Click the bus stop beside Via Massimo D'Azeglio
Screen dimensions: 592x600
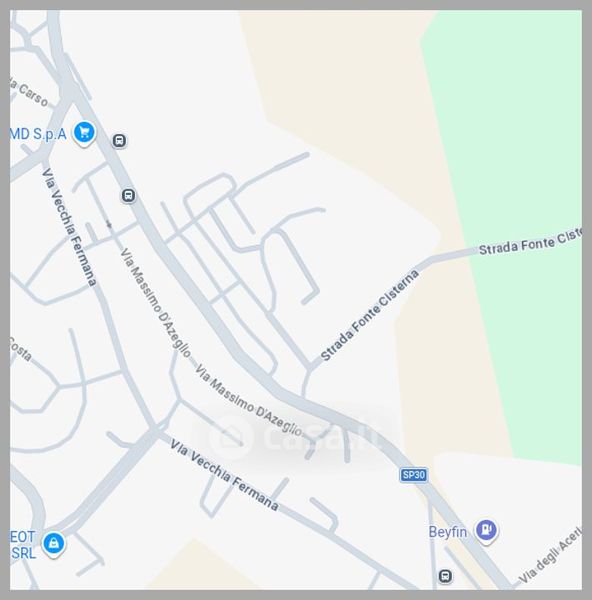[x=129, y=196]
